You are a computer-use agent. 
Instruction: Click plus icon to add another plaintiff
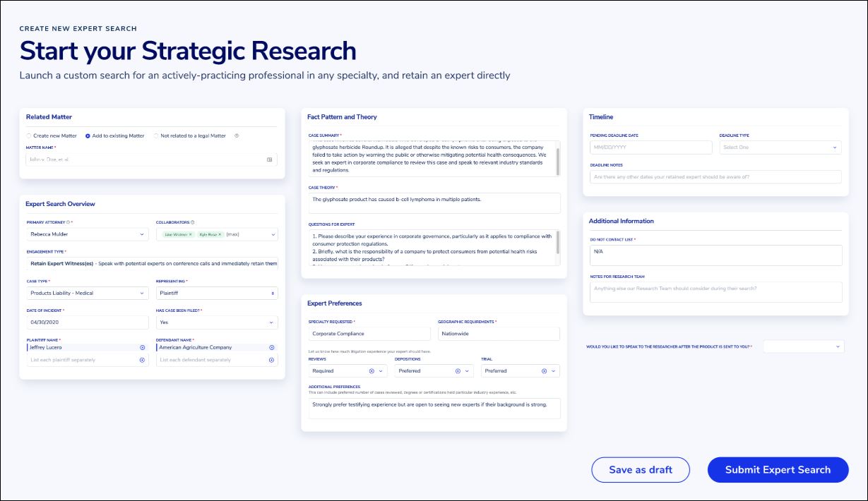pos(142,360)
